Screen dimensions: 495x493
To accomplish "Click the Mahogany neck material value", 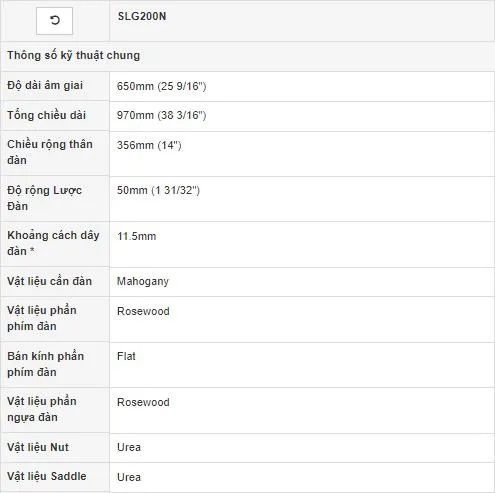I will 143,282.
